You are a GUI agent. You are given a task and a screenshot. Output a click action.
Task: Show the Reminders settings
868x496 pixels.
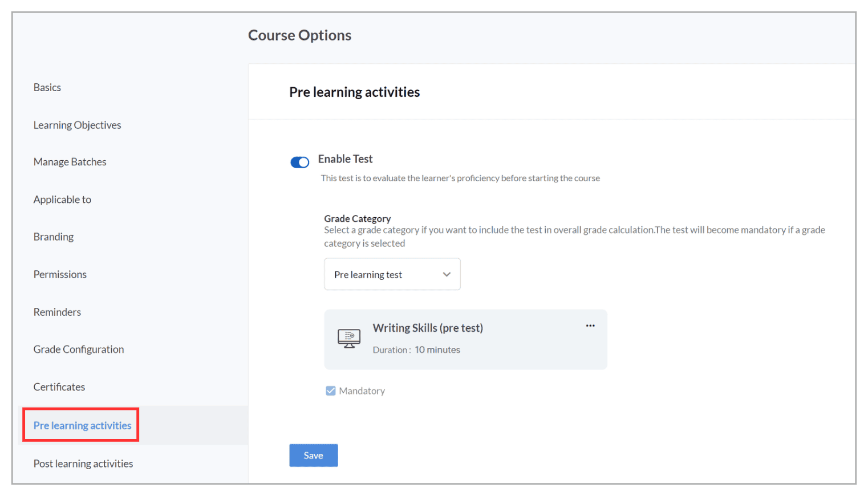[x=57, y=312]
